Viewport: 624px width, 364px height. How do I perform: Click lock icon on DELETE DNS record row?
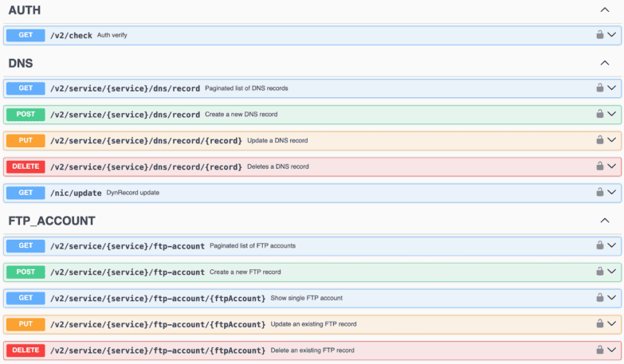(x=600, y=166)
